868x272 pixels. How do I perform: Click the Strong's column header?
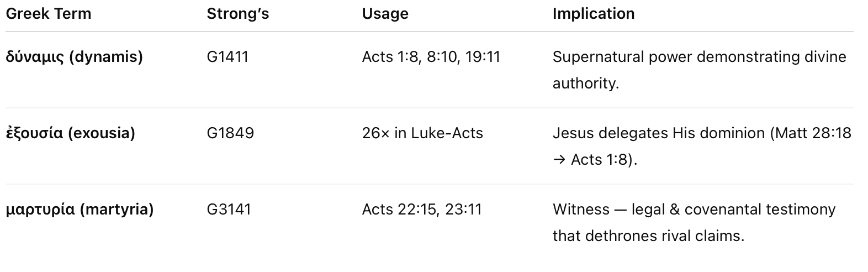point(237,14)
